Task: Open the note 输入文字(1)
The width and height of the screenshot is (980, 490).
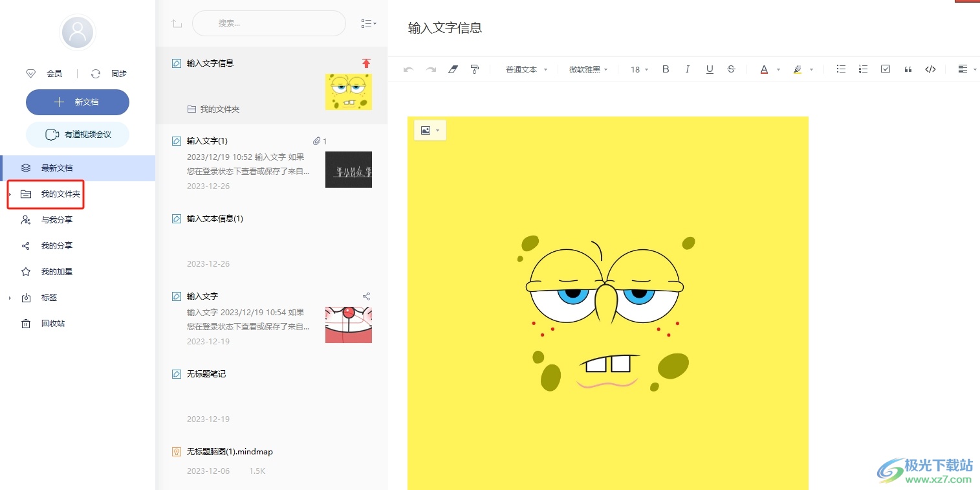Action: (x=272, y=163)
